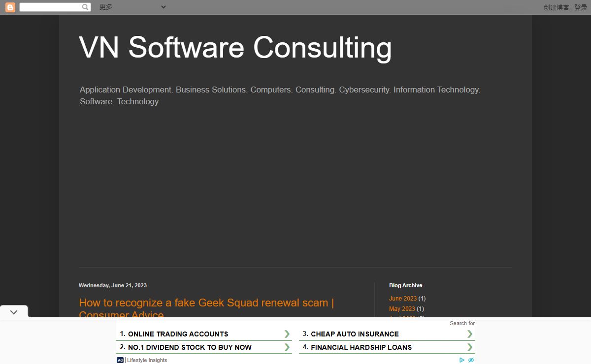Click the Lifestyle Insights advertiser label
591x364 pixels.
click(x=147, y=360)
